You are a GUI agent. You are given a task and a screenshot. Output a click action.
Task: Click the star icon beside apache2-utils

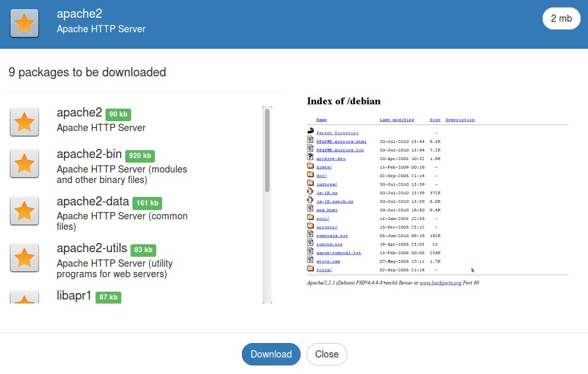(24, 257)
